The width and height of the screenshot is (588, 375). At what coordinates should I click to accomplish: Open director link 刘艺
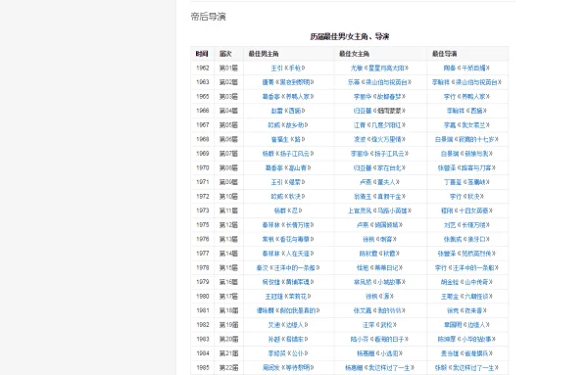click(x=449, y=225)
